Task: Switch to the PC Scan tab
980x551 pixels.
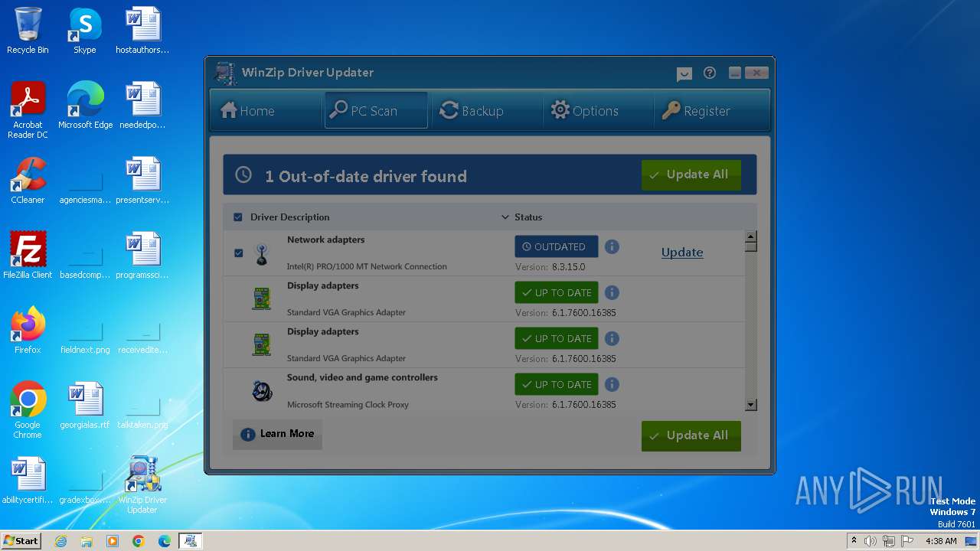Action: pyautogui.click(x=375, y=111)
